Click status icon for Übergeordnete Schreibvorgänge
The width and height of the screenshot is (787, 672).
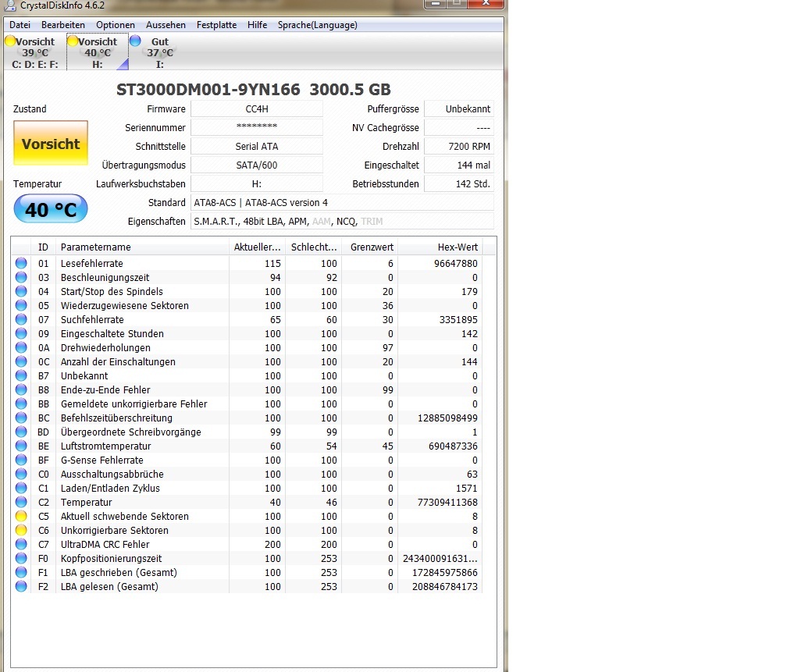tap(21, 432)
